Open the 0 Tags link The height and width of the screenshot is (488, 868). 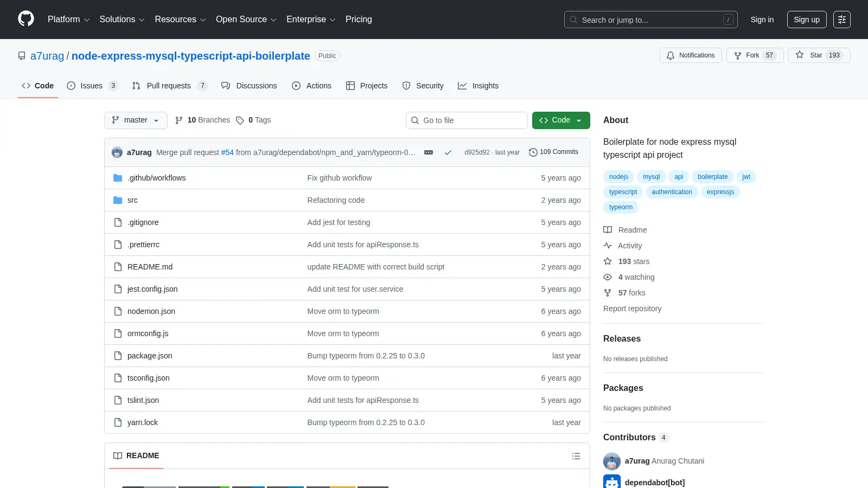(253, 120)
